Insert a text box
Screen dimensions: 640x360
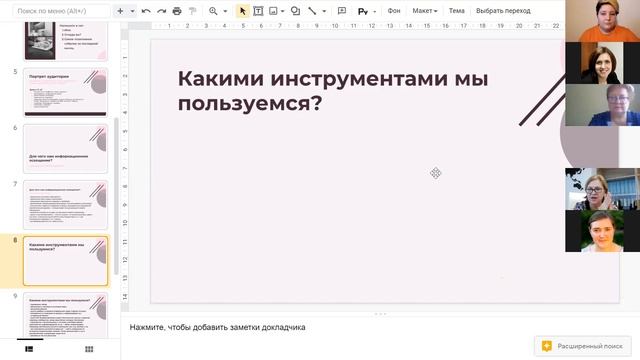point(258,11)
